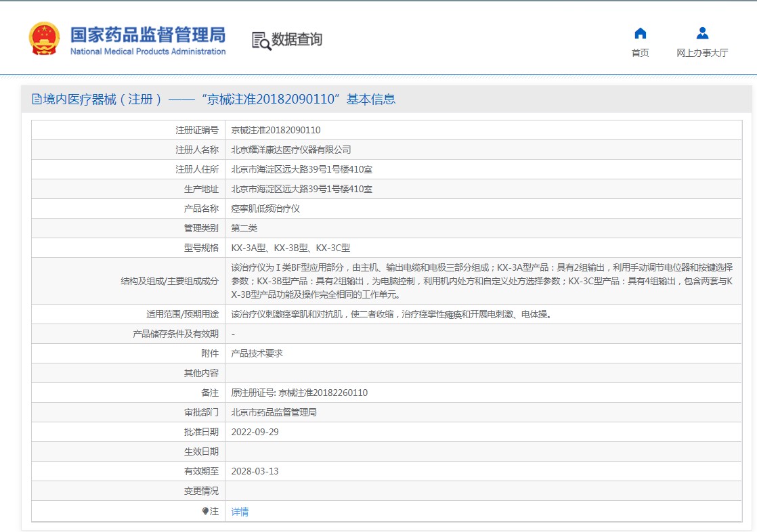757x532 pixels.
Task: Click the 变更情况 row label
Action: 201,491
